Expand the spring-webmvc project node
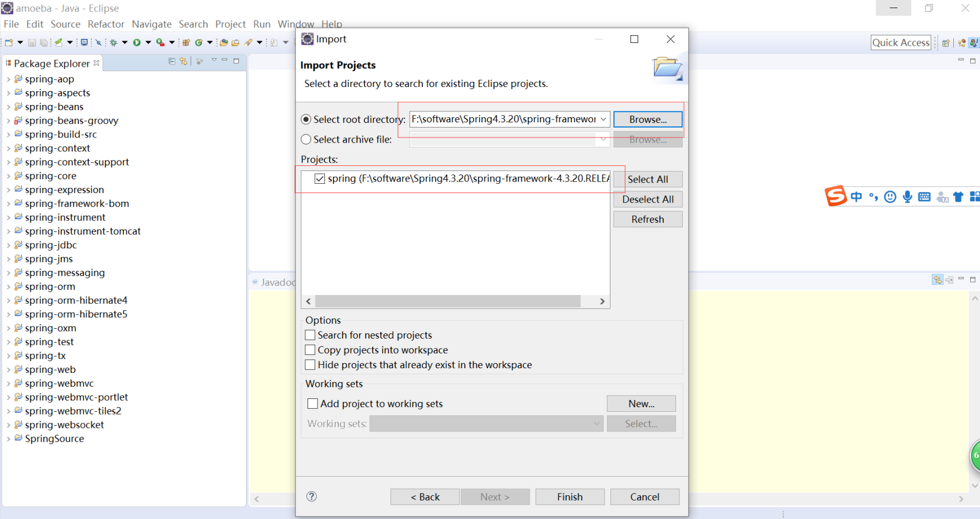Viewport: 980px width, 519px height. 8,384
